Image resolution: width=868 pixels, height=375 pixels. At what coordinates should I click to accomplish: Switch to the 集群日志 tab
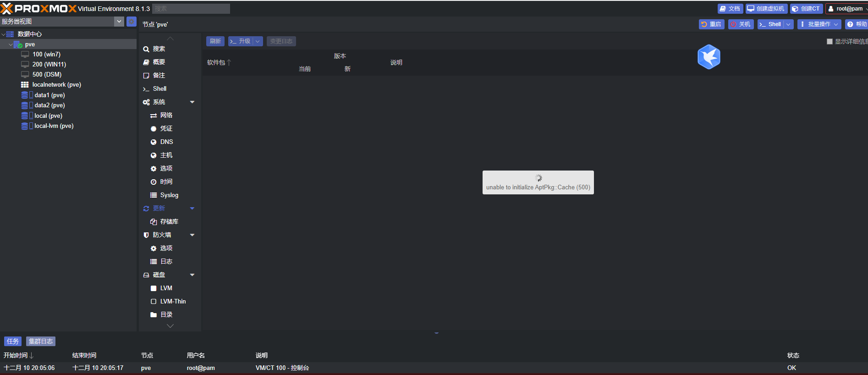pyautogui.click(x=41, y=341)
